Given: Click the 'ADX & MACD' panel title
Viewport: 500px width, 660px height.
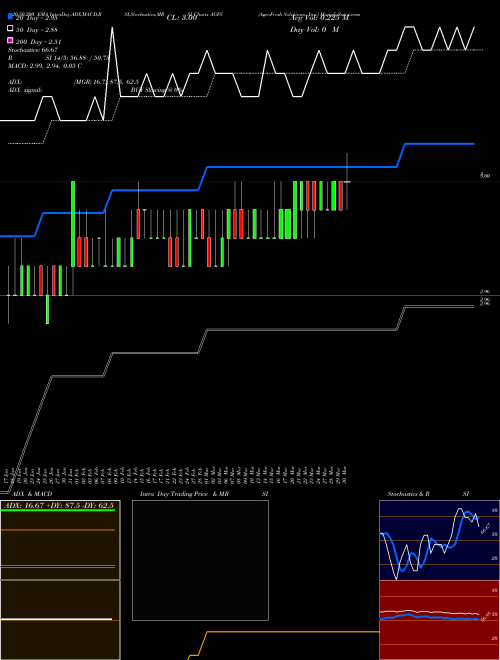Looking at the screenshot, I should (x=32, y=494).
